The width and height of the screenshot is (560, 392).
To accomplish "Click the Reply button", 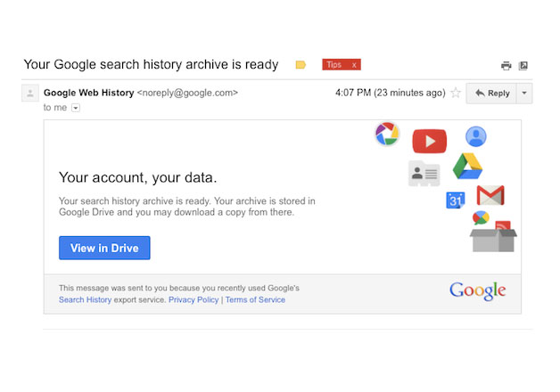I will (x=491, y=94).
